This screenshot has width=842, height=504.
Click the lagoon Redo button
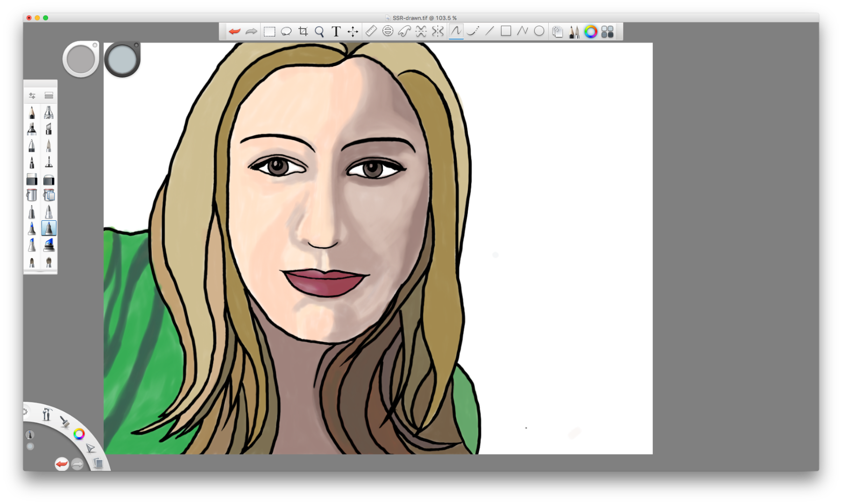78,464
